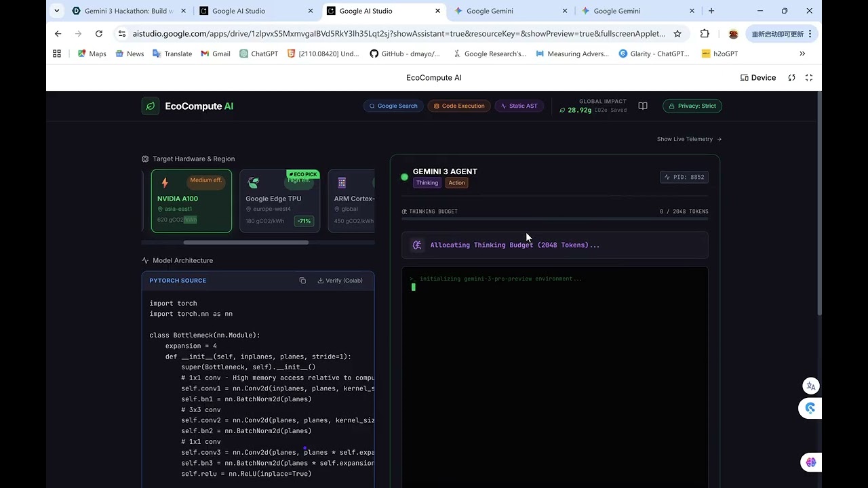
Task: Open the documentation book icon in header
Action: (643, 106)
